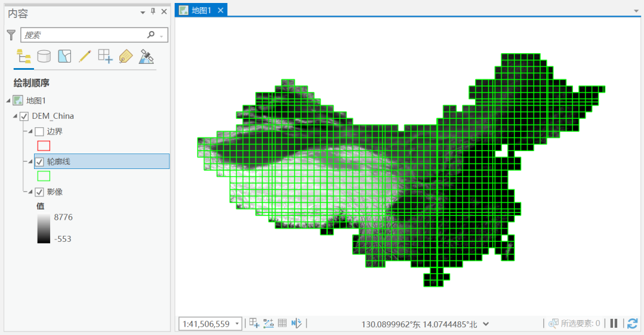This screenshot has width=644, height=335.
Task: Click the 搜索 search field
Action: [83, 35]
